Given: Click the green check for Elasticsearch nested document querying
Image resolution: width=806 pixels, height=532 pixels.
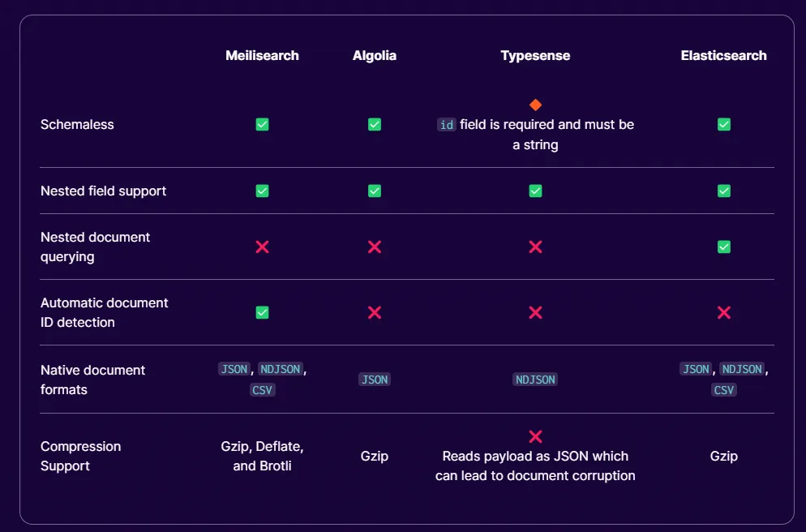Looking at the screenshot, I should pos(724,247).
